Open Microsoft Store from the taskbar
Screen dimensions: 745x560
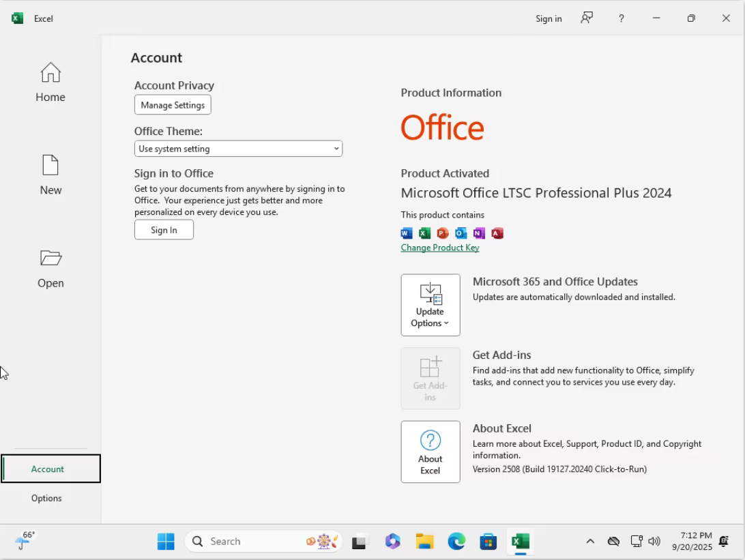[488, 542]
